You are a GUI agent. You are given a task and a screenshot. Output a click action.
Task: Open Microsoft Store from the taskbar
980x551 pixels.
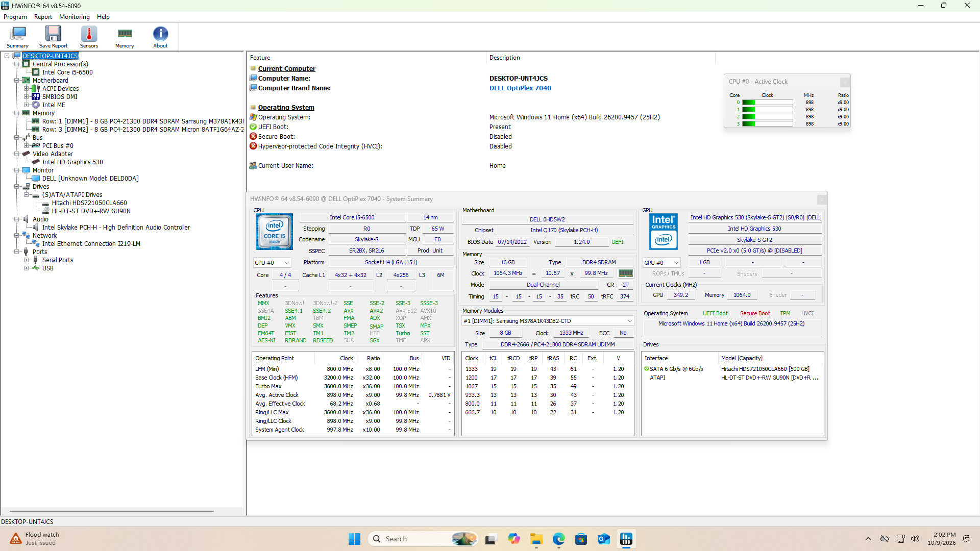tap(581, 539)
